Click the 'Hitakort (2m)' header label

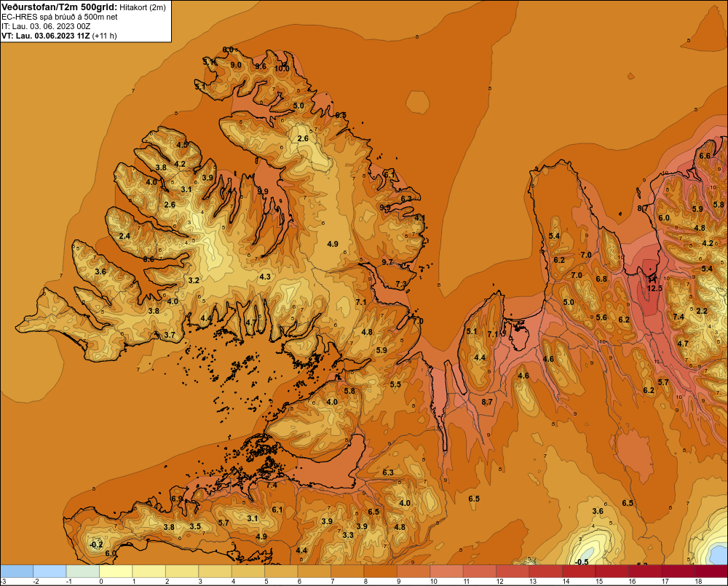coord(143,7)
